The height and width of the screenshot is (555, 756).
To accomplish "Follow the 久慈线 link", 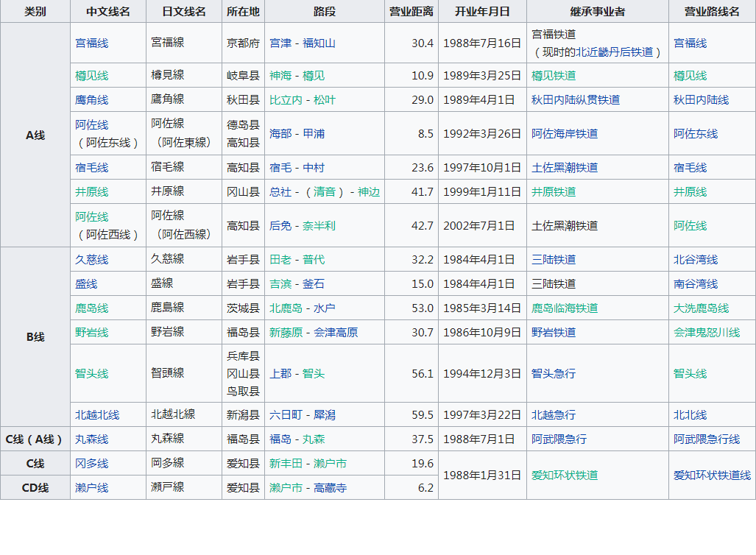I will coord(91,259).
